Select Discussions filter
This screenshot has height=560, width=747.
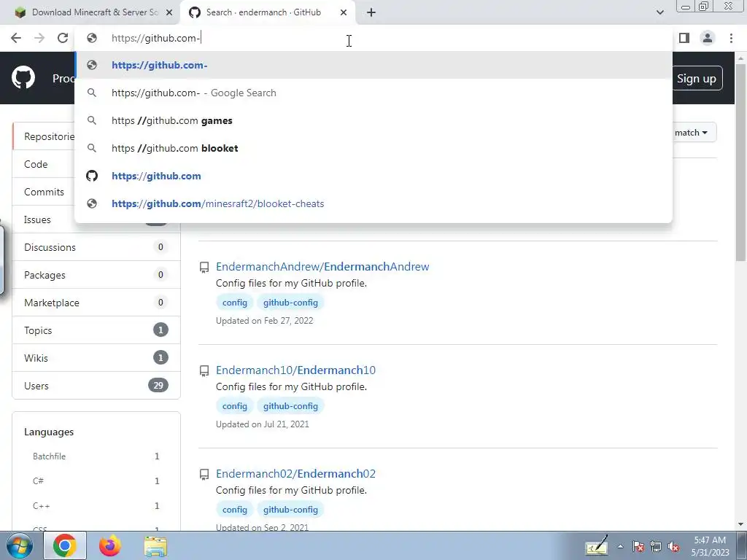point(96,247)
